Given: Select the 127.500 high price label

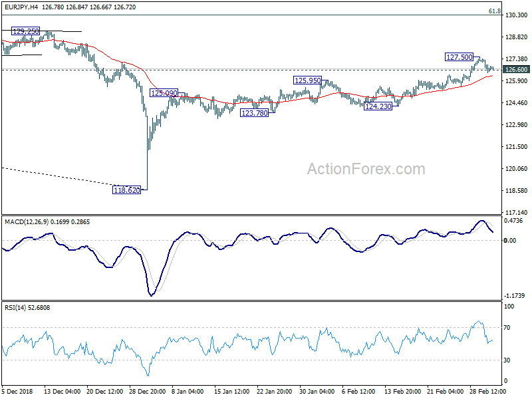Looking at the screenshot, I should 460,57.
